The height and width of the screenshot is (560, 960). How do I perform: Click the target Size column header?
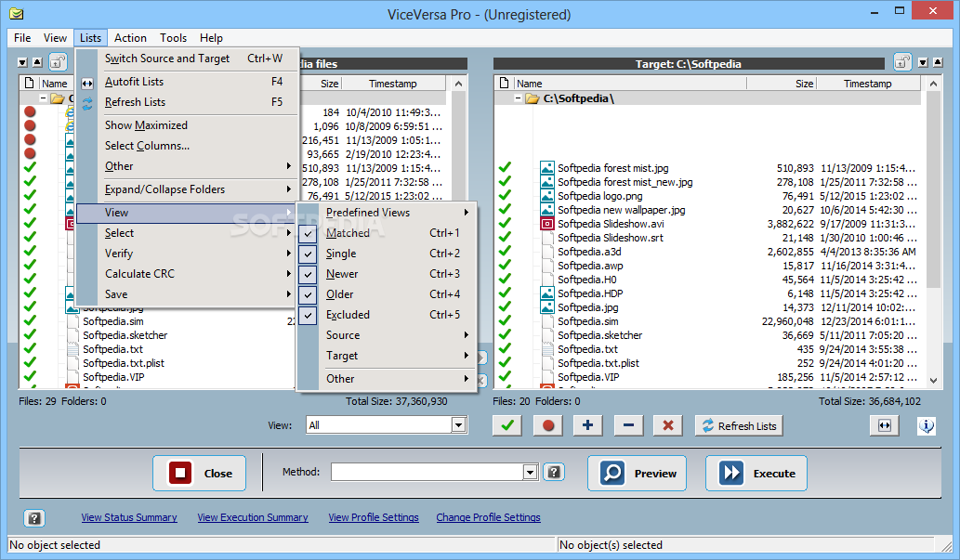(x=781, y=84)
